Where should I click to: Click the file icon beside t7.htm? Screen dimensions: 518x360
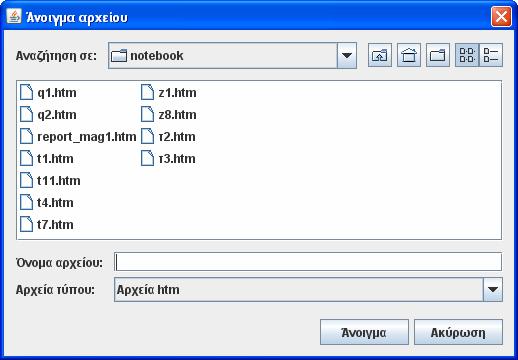pyautogui.click(x=26, y=224)
